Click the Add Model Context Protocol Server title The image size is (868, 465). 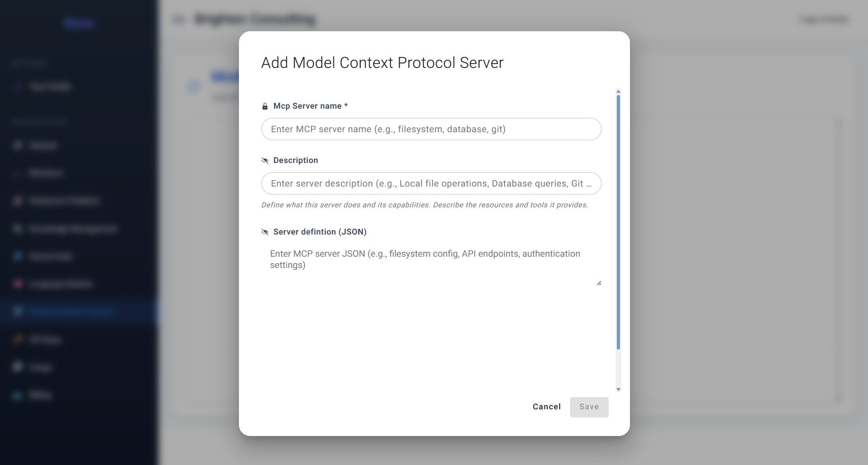(382, 62)
